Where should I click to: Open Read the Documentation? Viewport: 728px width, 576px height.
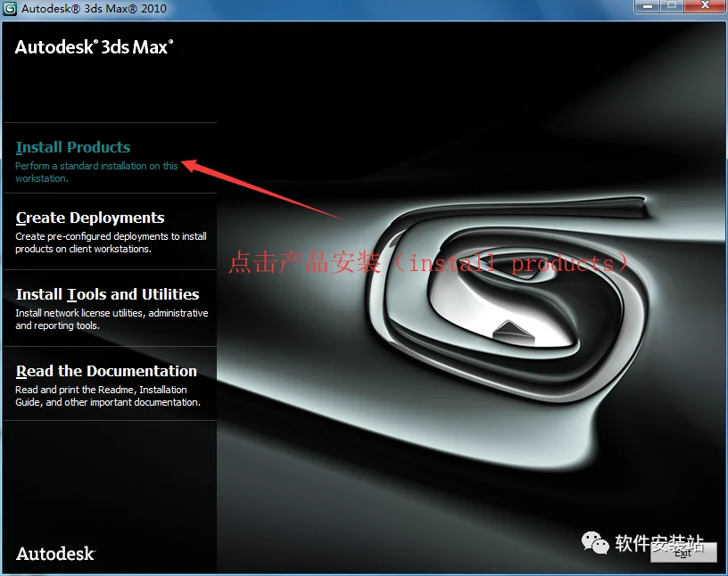[106, 371]
